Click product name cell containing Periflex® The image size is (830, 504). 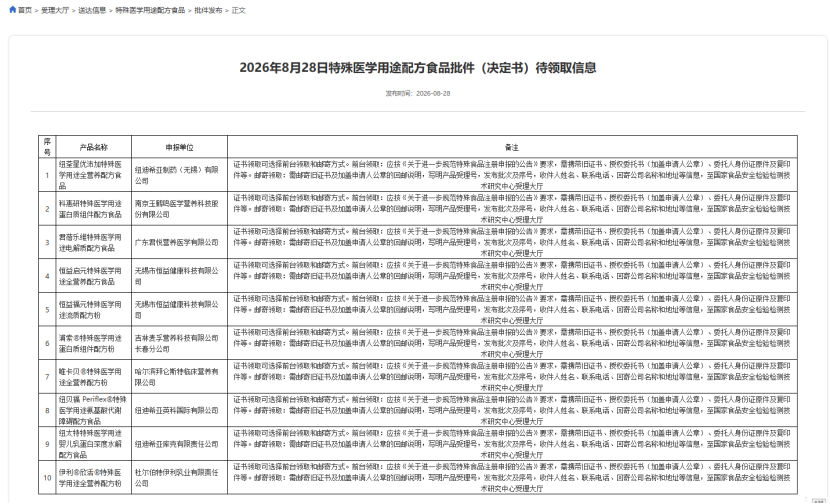pos(94,410)
